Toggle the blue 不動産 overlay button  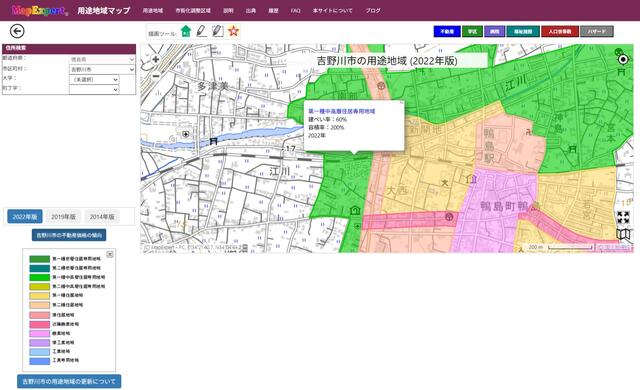pyautogui.click(x=447, y=31)
